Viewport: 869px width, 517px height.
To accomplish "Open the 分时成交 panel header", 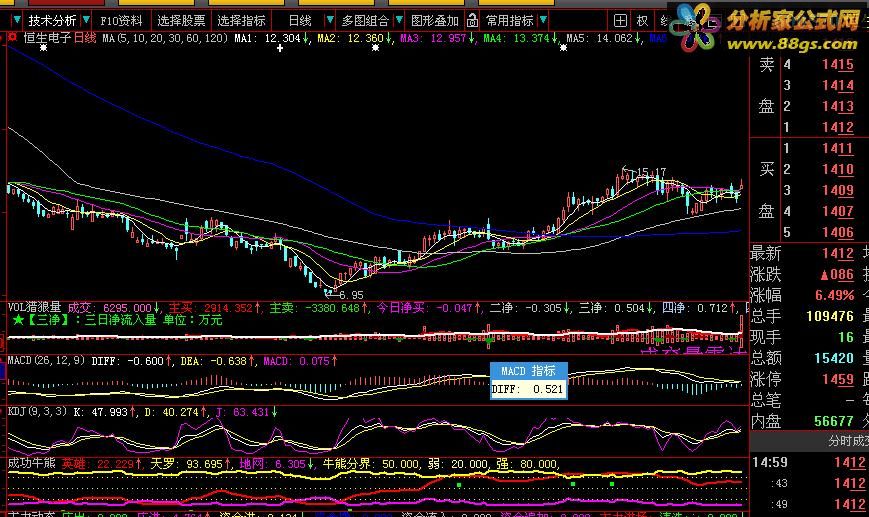I will click(848, 441).
